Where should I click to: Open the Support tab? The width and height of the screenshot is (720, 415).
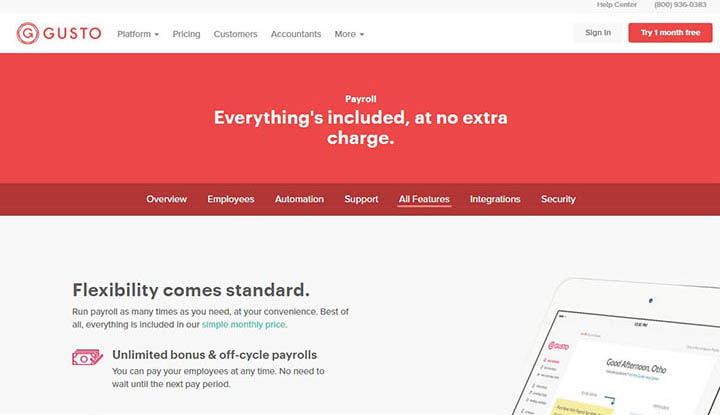click(361, 199)
